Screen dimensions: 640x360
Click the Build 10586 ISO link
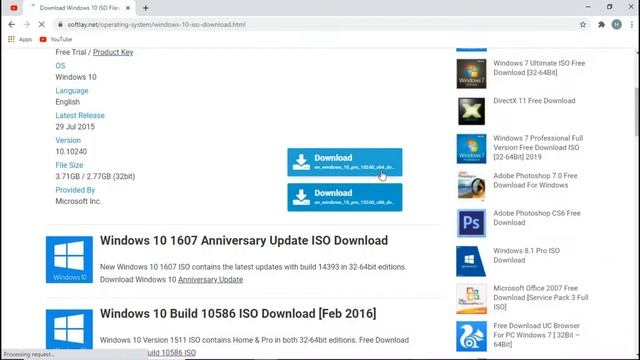(x=171, y=353)
